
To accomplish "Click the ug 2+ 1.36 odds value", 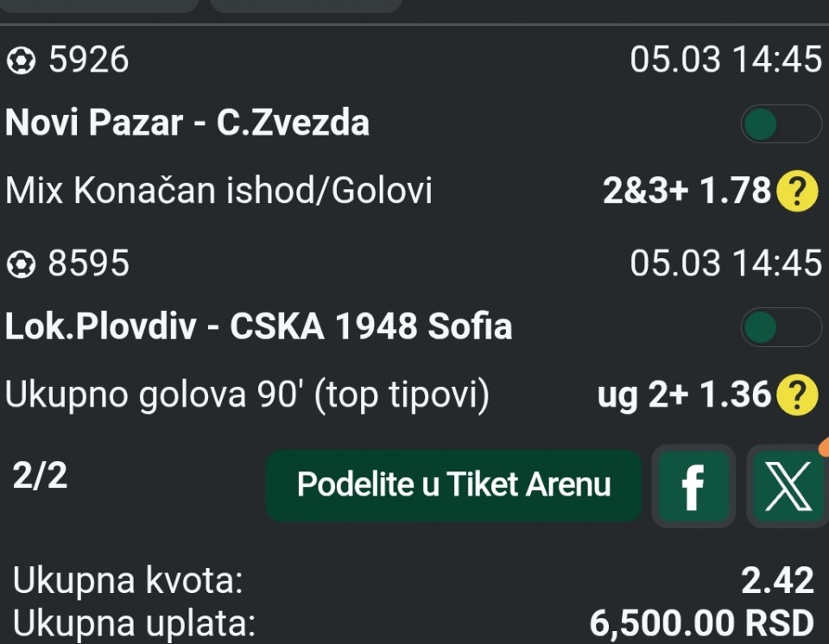I will point(683,395).
